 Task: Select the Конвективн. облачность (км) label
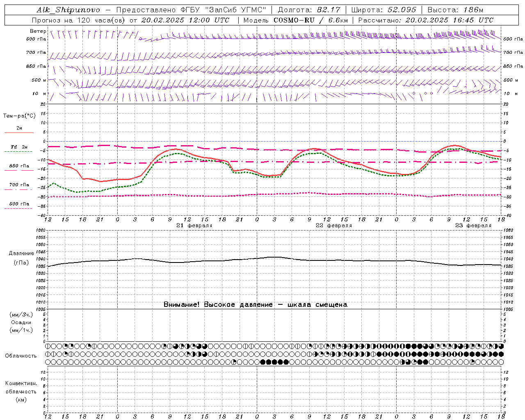point(21,391)
